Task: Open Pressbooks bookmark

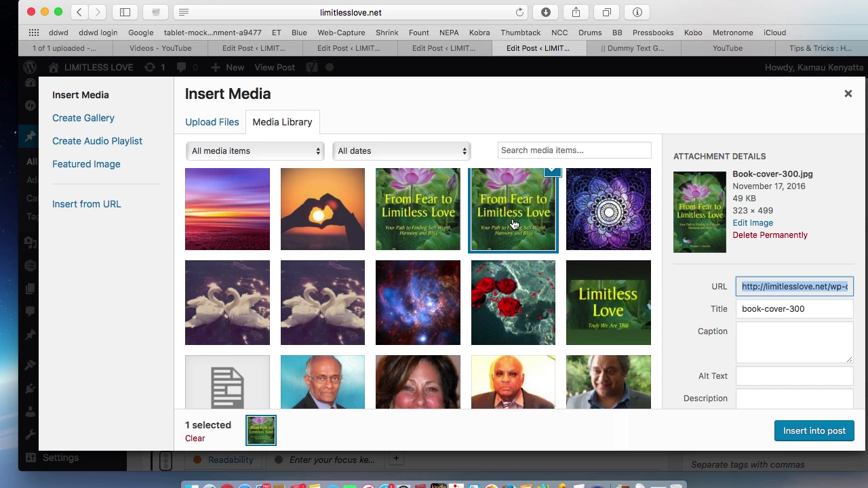Action: [x=652, y=33]
